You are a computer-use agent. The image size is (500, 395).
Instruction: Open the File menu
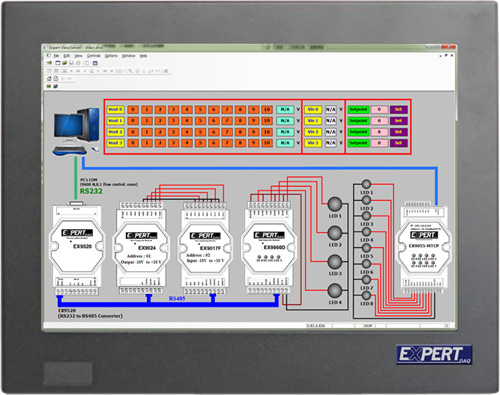tap(56, 56)
